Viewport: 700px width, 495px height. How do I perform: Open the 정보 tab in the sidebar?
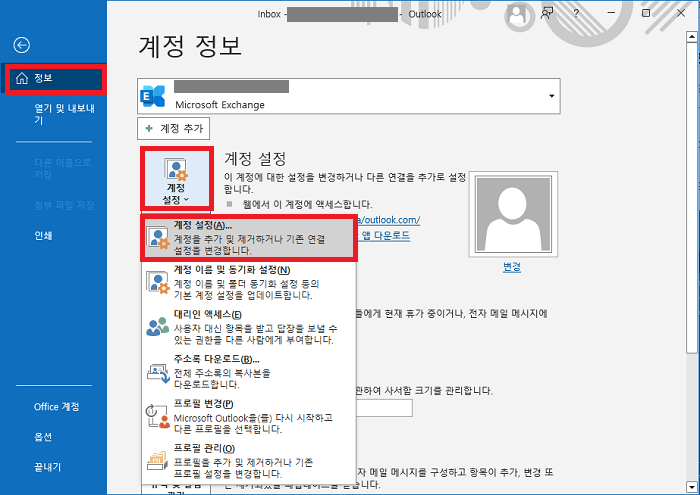[55, 79]
